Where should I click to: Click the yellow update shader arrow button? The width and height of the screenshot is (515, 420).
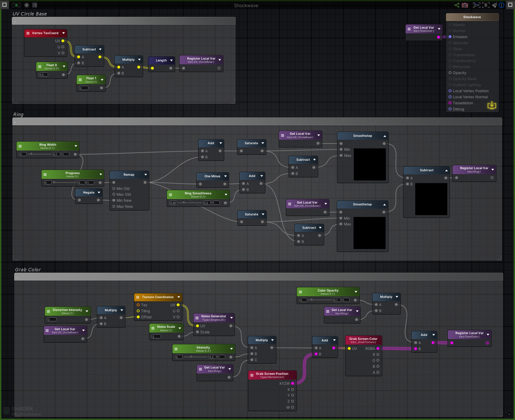click(492, 106)
